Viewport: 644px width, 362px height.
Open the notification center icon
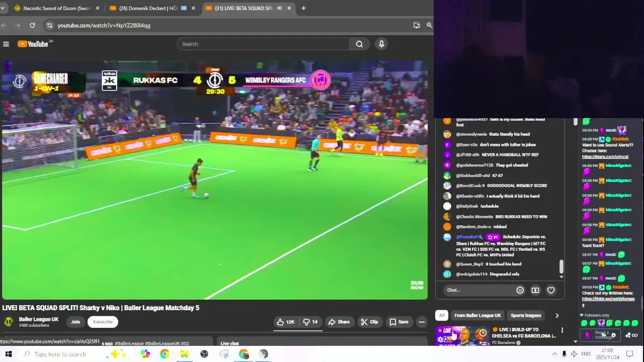(629, 354)
